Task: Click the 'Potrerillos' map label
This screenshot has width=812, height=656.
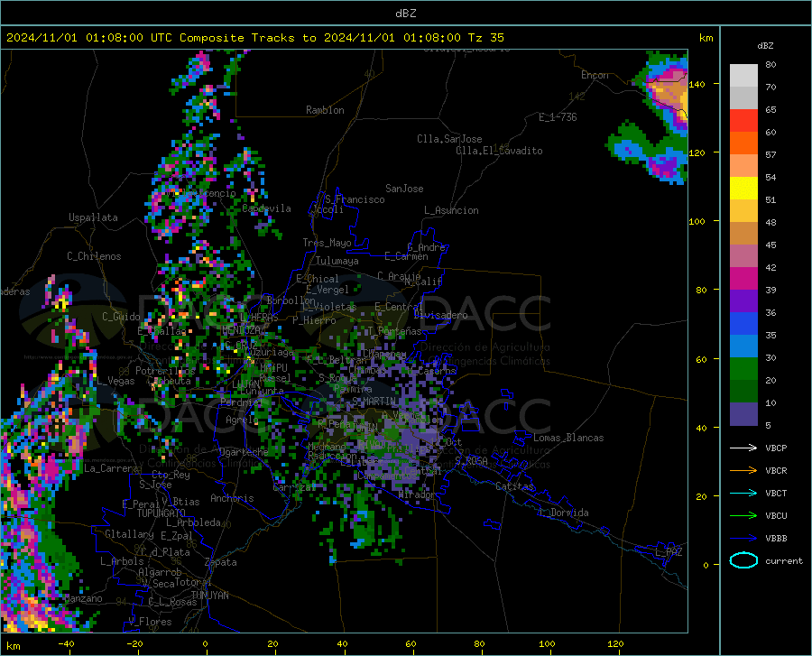Action: pos(165,371)
